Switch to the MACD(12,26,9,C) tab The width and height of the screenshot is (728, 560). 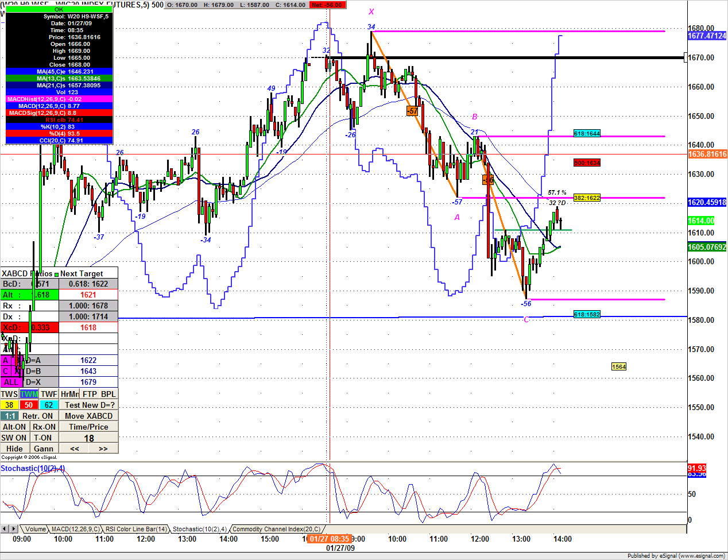pyautogui.click(x=75, y=529)
